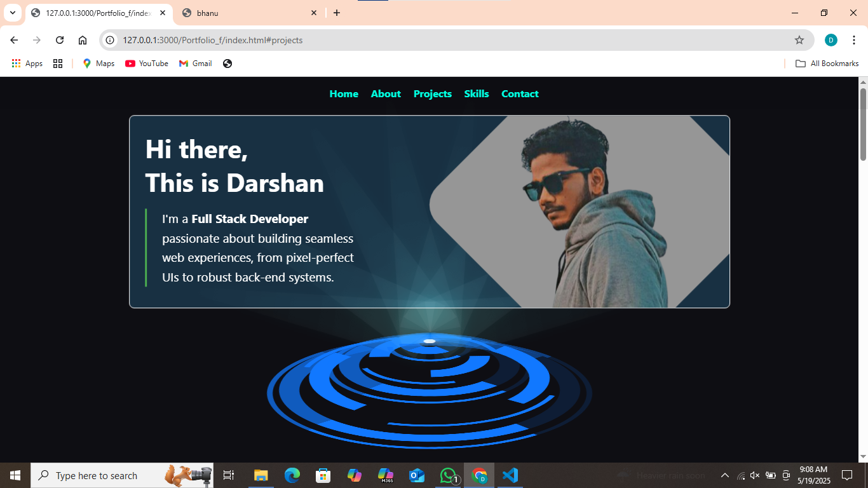The height and width of the screenshot is (488, 868).
Task: Open Chrome three-dot menu
Action: [854, 40]
